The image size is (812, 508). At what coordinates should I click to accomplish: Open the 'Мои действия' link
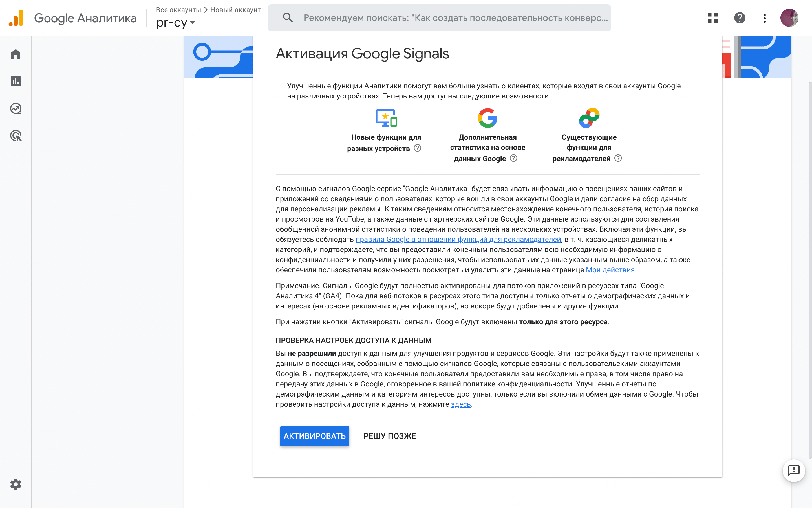[x=610, y=270]
